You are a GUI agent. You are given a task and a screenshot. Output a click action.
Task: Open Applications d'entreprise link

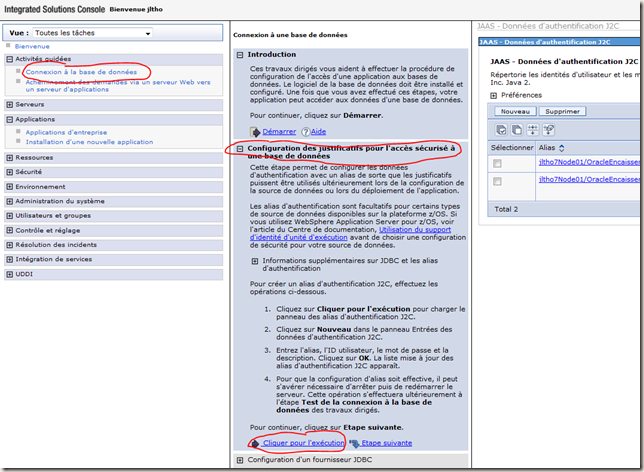(66, 132)
